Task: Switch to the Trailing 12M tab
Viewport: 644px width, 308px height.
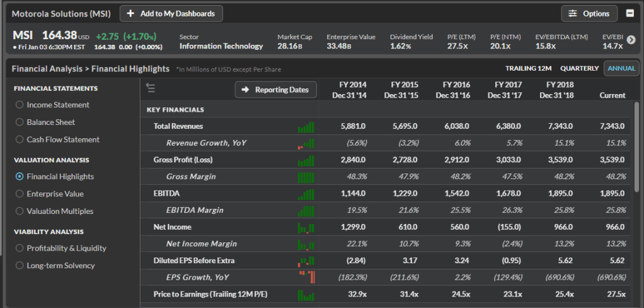Action: [x=528, y=68]
